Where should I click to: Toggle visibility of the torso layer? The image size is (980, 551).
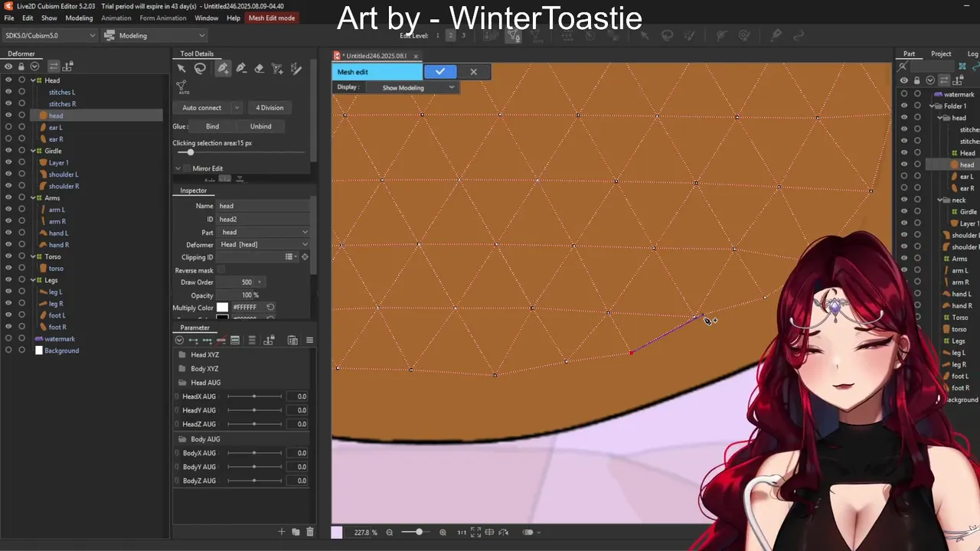pos(8,268)
